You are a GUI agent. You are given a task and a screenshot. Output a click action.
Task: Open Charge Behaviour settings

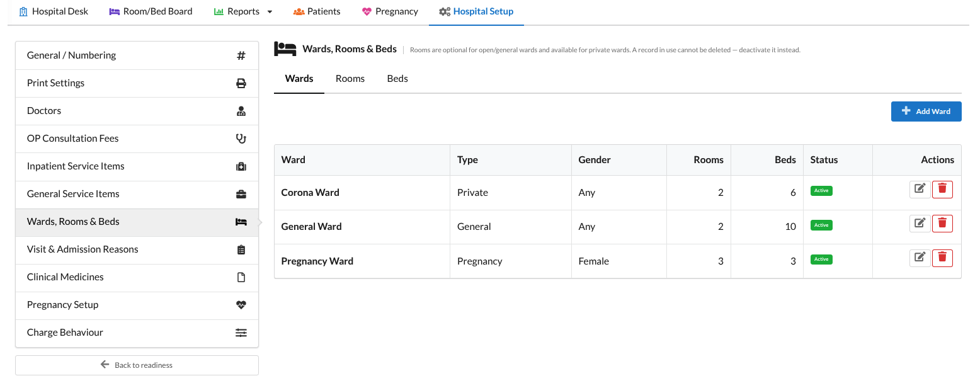point(137,333)
